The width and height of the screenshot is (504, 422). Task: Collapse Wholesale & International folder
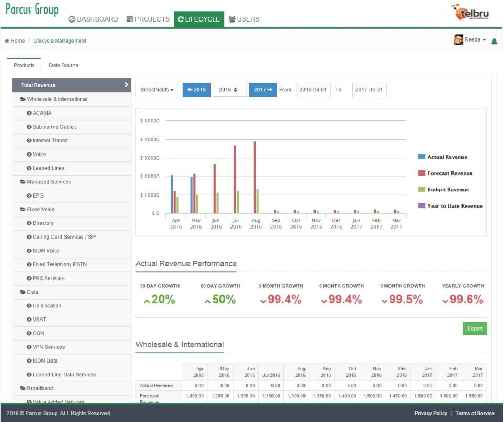[71, 99]
